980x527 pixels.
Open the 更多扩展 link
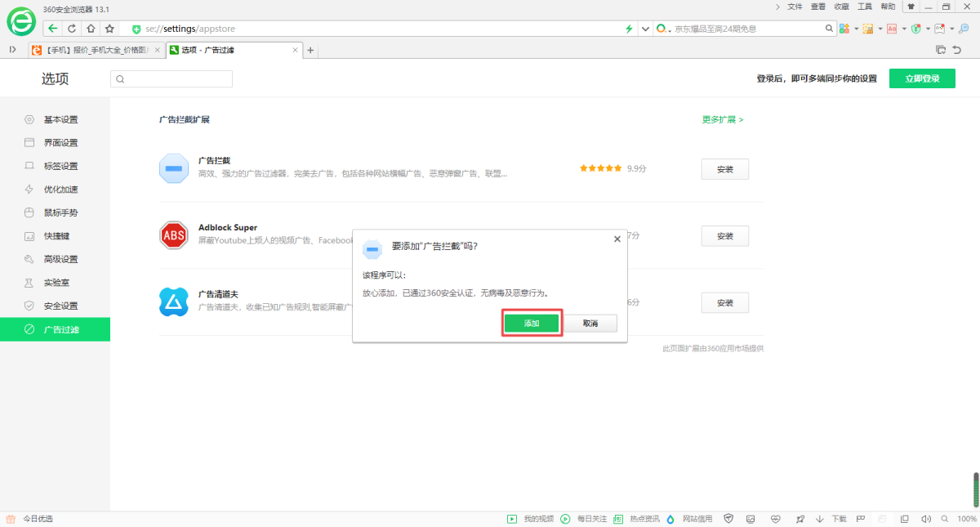point(723,119)
